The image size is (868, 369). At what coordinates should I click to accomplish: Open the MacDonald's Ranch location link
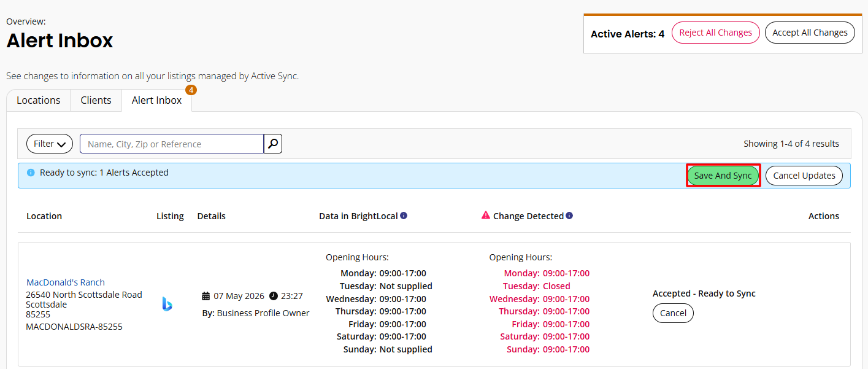pos(66,282)
